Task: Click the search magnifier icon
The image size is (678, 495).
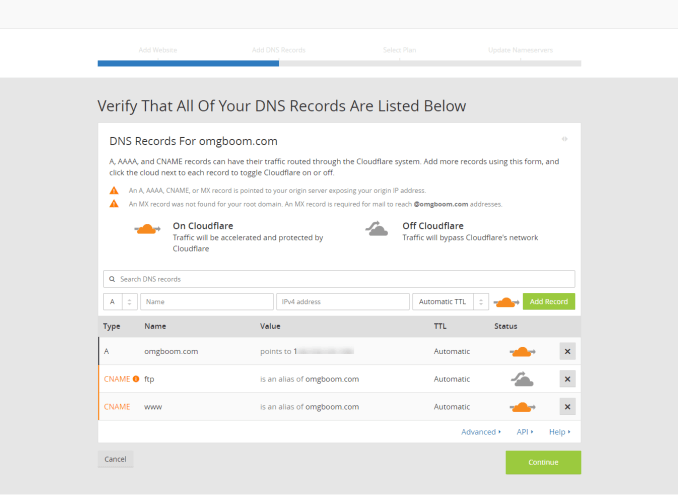Action: point(112,279)
